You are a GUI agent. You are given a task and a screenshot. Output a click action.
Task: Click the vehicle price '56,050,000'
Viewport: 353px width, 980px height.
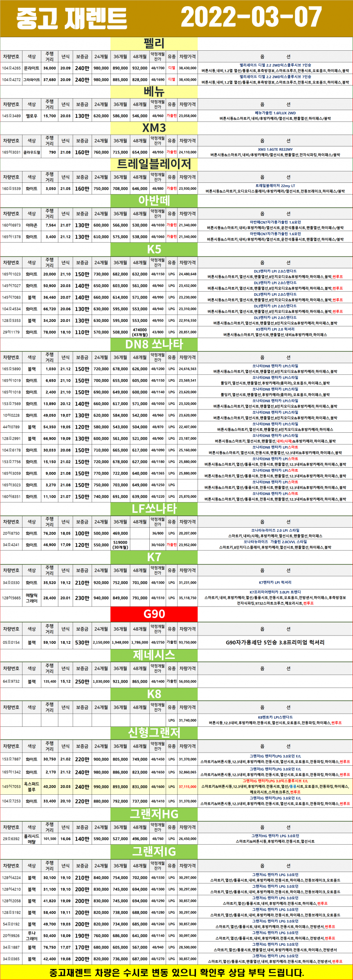(187, 681)
